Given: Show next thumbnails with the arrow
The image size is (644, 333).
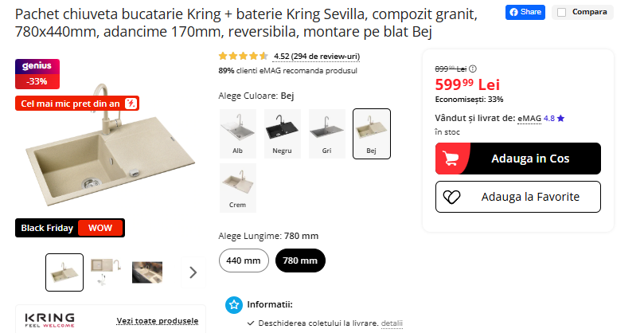Looking at the screenshot, I should (193, 272).
